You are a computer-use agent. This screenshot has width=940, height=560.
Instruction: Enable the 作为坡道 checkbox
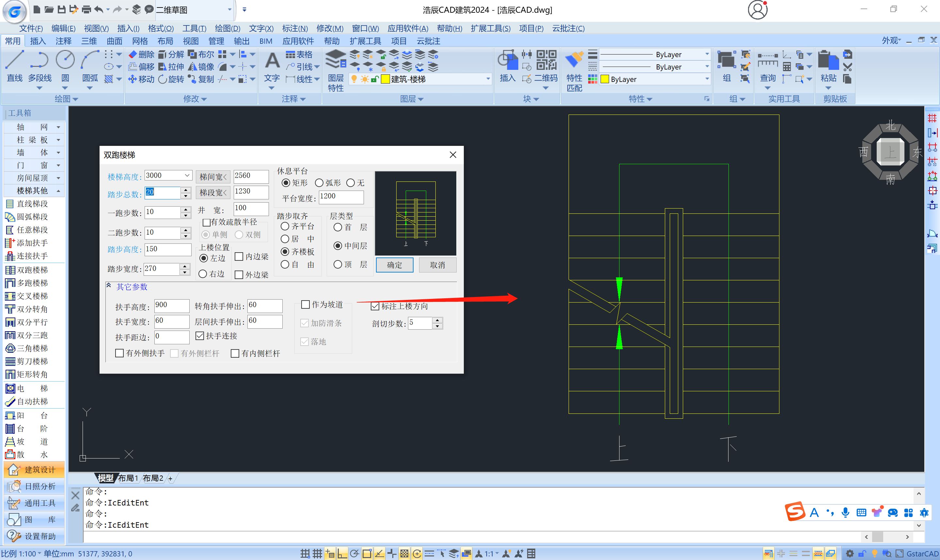(x=305, y=304)
